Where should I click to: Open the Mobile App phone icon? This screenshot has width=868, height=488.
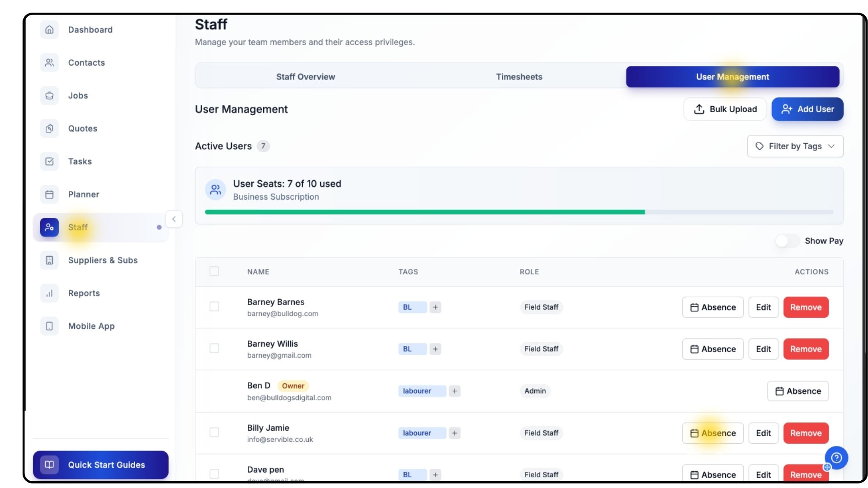(x=49, y=326)
